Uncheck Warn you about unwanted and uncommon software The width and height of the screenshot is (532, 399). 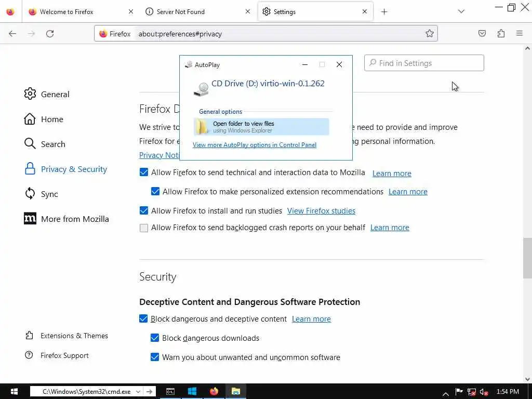[155, 357]
